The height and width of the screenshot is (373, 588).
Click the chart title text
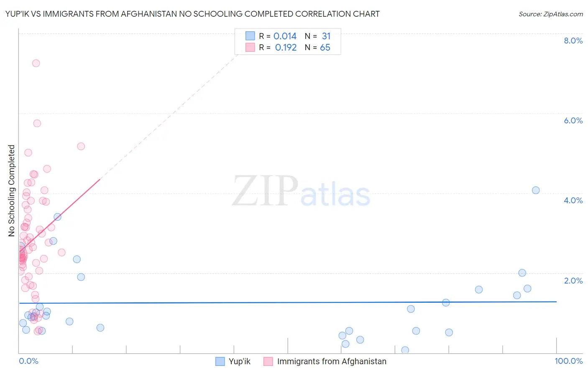click(x=192, y=14)
